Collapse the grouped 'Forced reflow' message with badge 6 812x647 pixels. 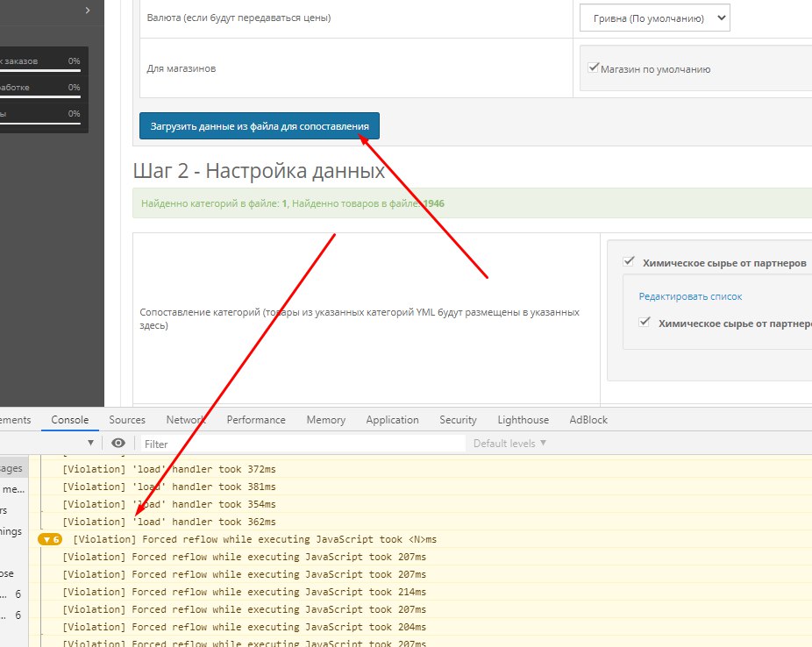50,539
